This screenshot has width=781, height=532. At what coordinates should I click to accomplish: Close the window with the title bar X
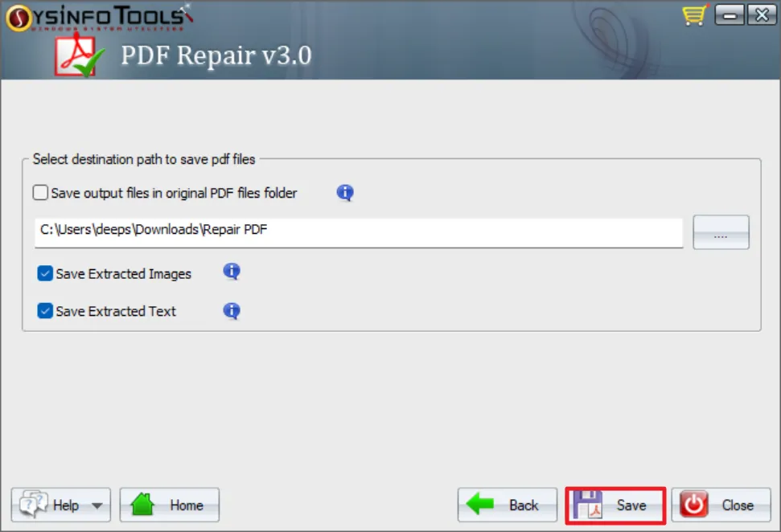tap(762, 14)
